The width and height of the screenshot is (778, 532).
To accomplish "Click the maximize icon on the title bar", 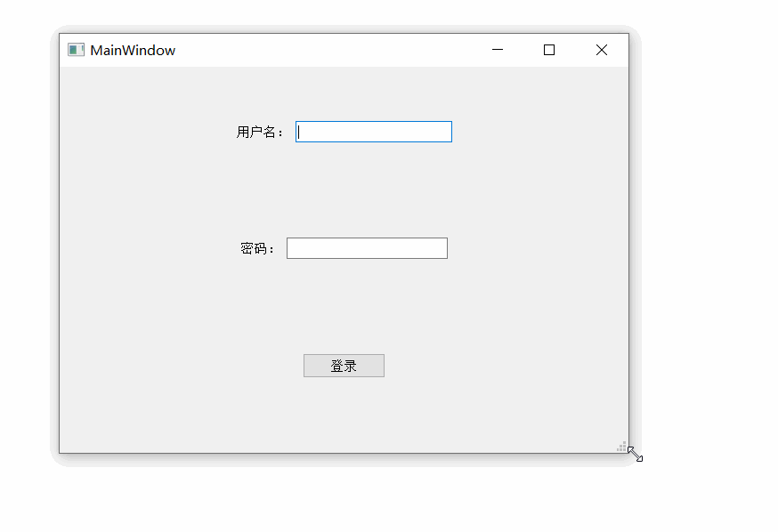I will pos(548,50).
